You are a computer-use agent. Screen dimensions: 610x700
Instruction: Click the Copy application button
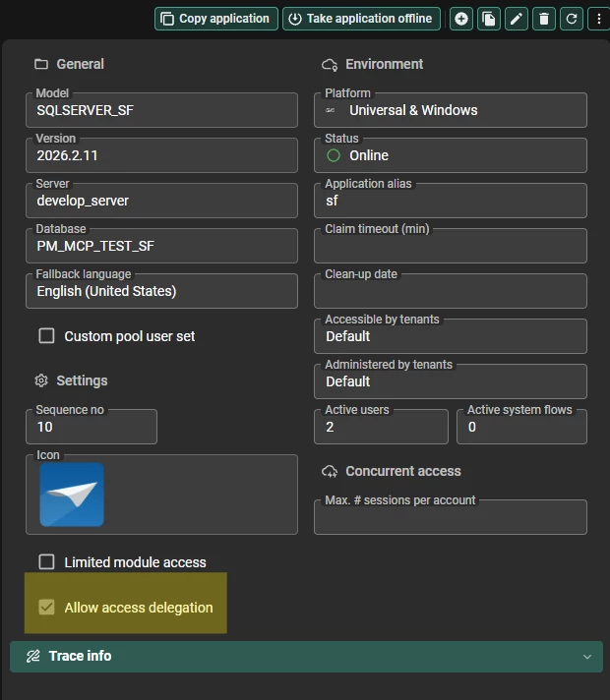(216, 19)
